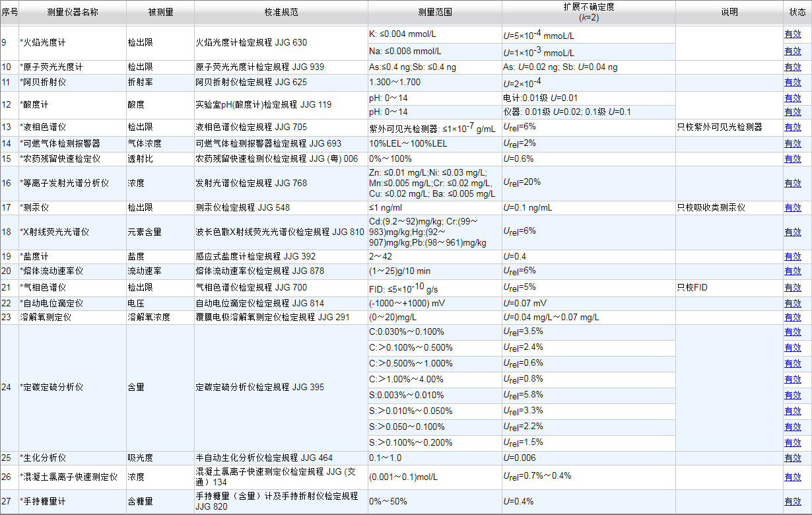812x515 pixels.
Task: Open 有效 link for 熔体流动速率仪
Action: pyautogui.click(x=793, y=271)
